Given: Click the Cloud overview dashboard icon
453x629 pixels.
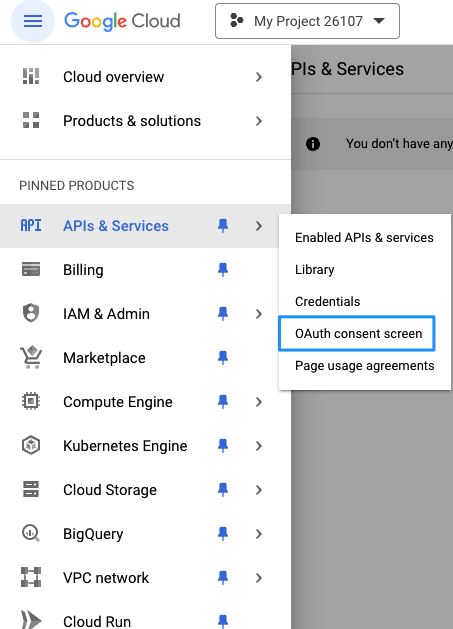Looking at the screenshot, I should (x=31, y=76).
